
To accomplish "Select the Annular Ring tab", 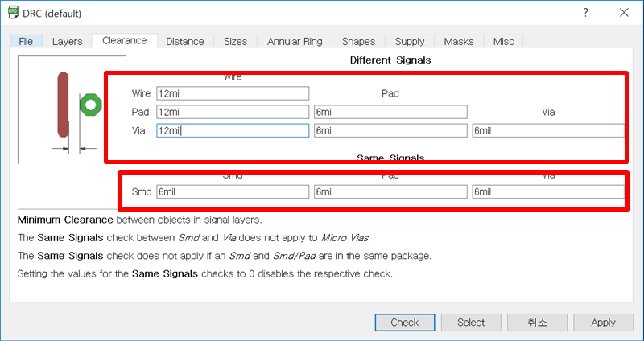I will [x=295, y=41].
